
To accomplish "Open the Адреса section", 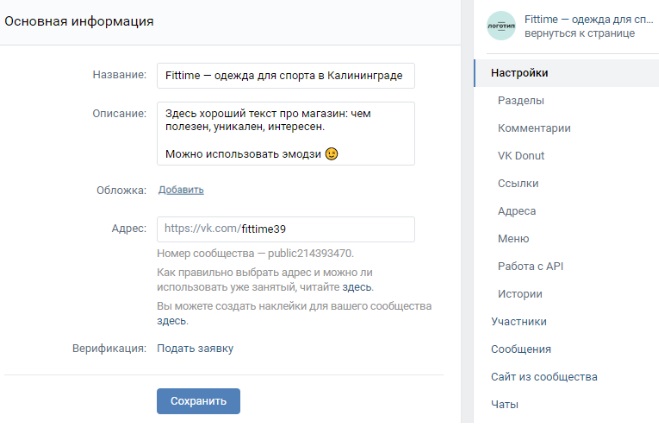I will tap(517, 211).
